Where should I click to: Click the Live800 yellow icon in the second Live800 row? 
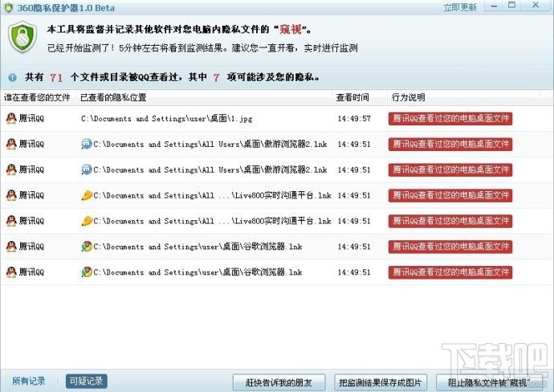[x=87, y=221]
